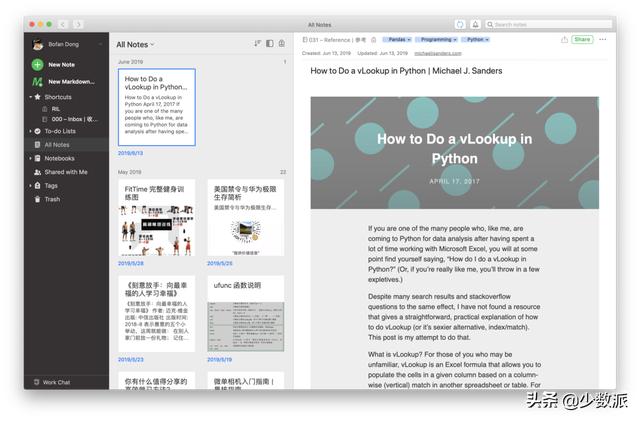
Task: Click the note title text
Action: 406,71
